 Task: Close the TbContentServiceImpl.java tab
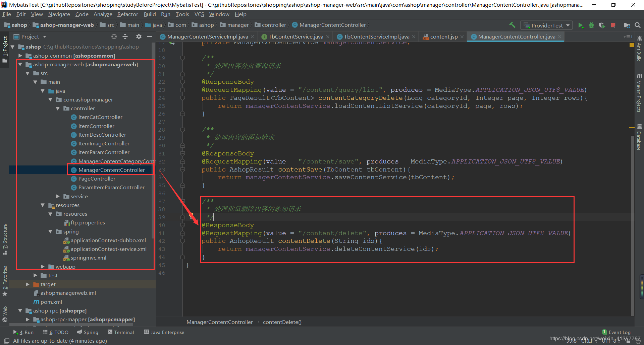[414, 37]
